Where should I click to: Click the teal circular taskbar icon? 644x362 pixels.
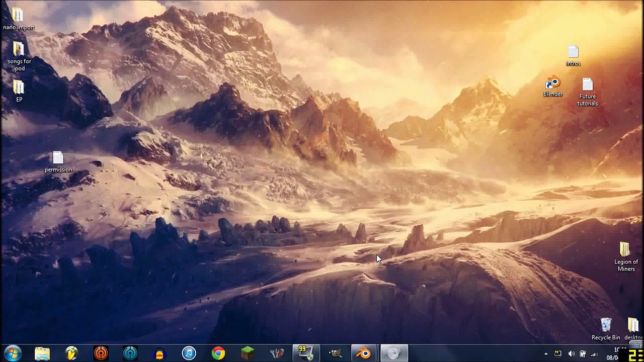coord(130,353)
